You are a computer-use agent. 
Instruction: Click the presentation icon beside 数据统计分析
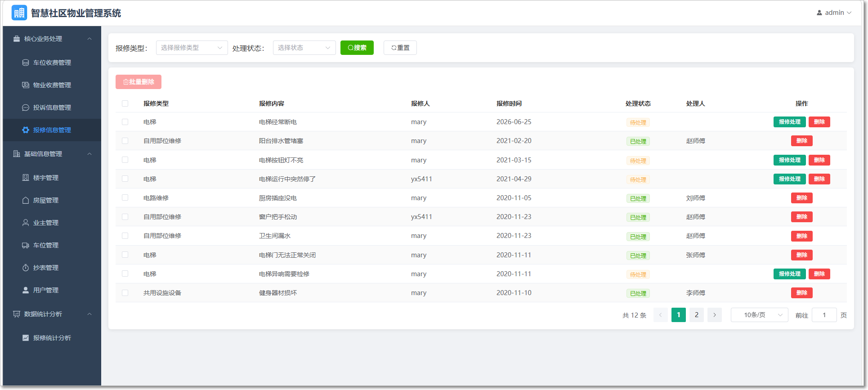(17, 314)
